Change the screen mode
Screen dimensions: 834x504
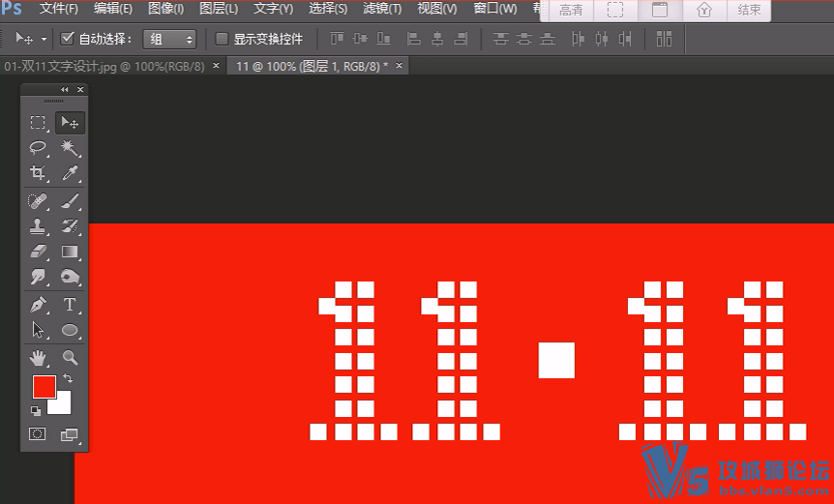coord(69,434)
